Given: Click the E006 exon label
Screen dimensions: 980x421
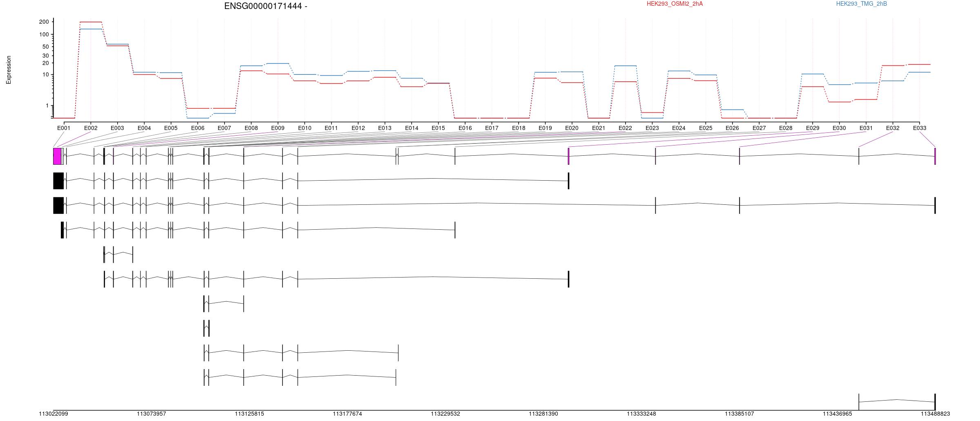Looking at the screenshot, I should (198, 128).
